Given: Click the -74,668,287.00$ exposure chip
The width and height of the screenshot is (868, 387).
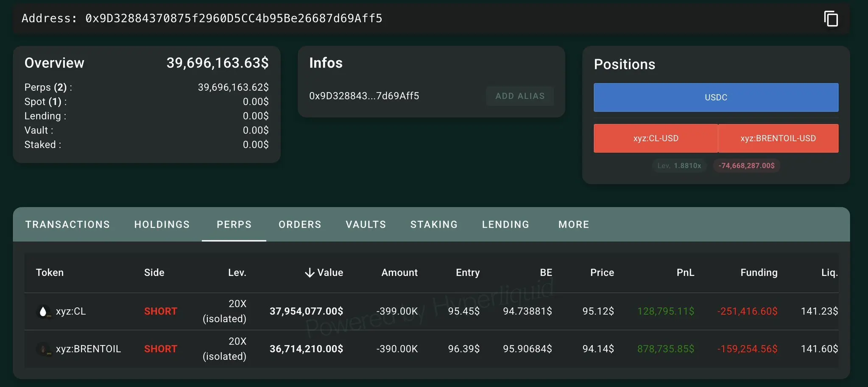Looking at the screenshot, I should [746, 166].
